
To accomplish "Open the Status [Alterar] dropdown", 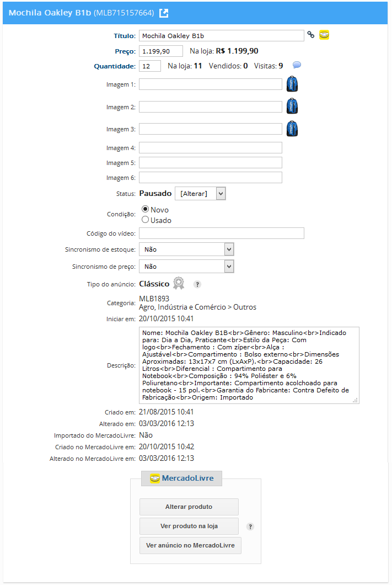I will [201, 194].
